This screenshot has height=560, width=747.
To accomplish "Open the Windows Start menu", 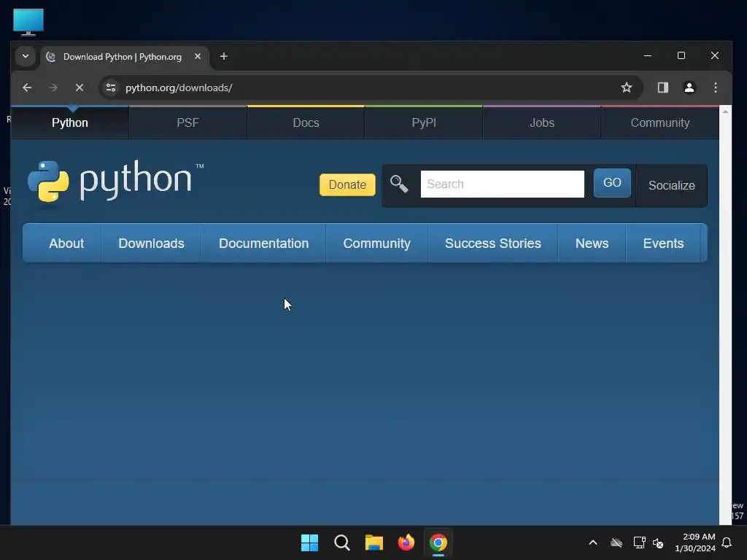I will tap(309, 542).
